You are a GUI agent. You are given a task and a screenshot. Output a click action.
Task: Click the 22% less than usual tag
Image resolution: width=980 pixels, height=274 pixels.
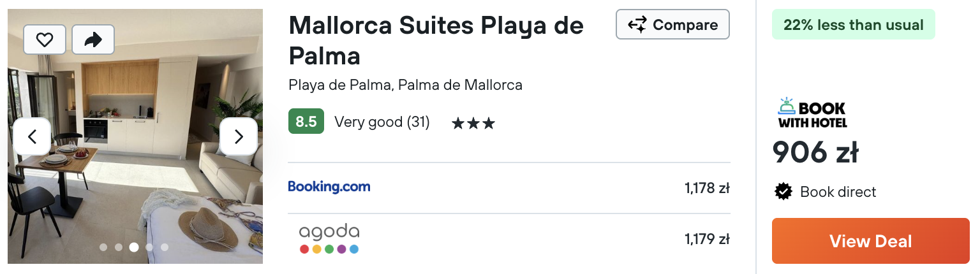click(854, 25)
